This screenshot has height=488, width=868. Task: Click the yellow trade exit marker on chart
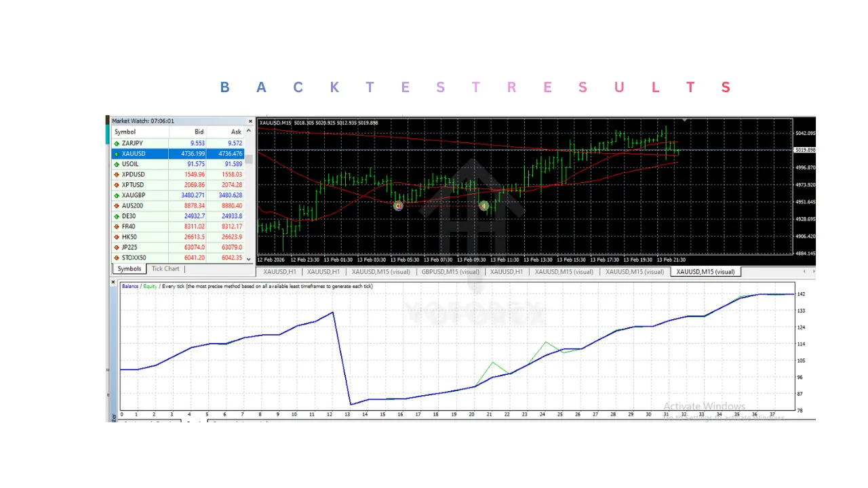(484, 205)
